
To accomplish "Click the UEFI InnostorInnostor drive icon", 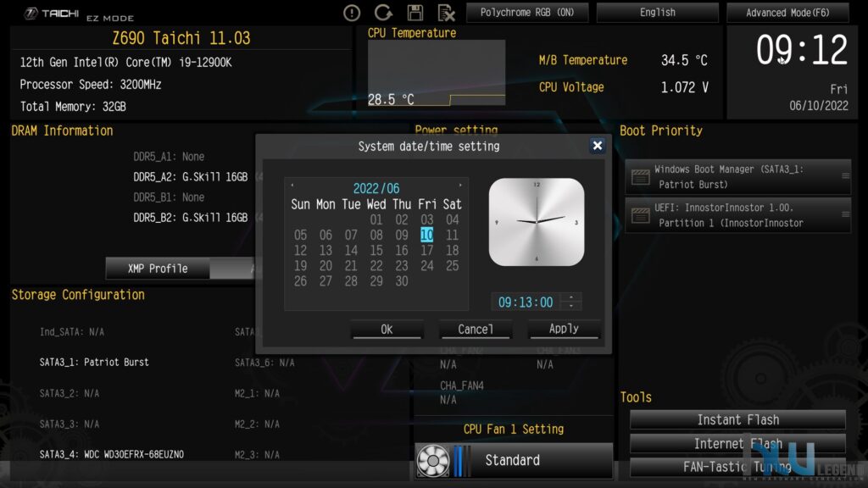I will click(x=641, y=215).
